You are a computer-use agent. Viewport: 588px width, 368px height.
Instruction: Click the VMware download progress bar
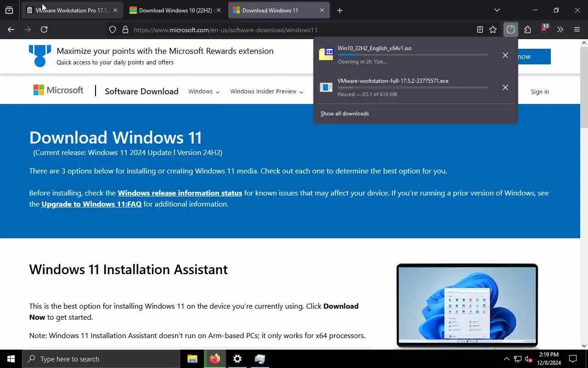[413, 87]
